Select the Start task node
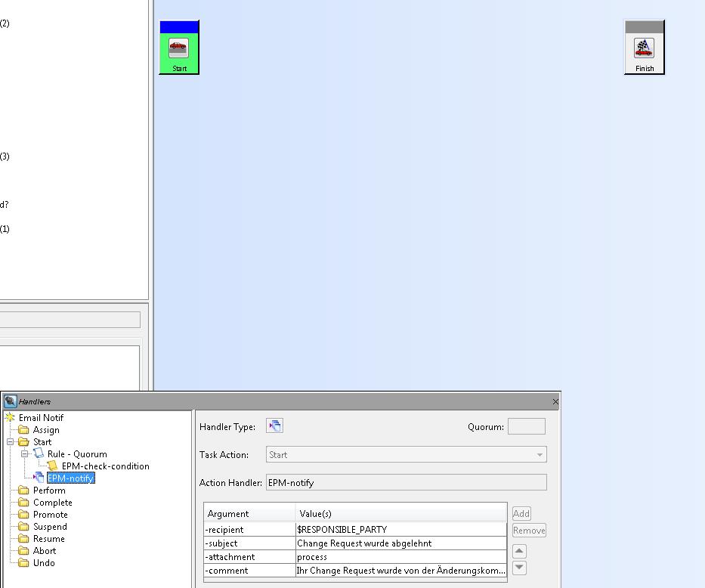 coord(179,47)
